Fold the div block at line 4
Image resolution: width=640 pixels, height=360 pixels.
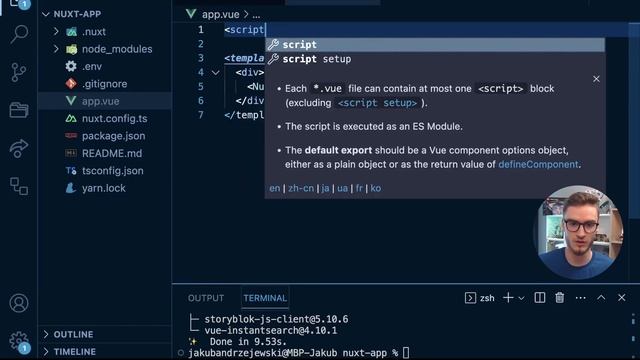(216, 73)
